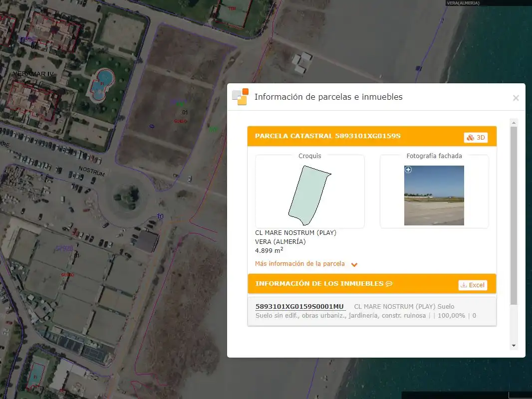Click the 'PARCELA CATASTRAL 5893101XG0159S' heading
The image size is (532, 399).
[x=328, y=136]
